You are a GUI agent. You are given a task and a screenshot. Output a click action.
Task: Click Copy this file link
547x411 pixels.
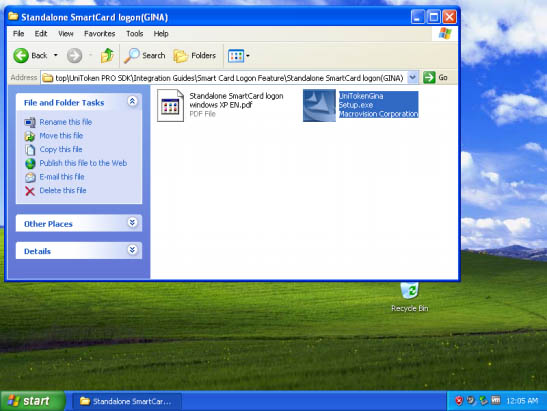pos(61,149)
